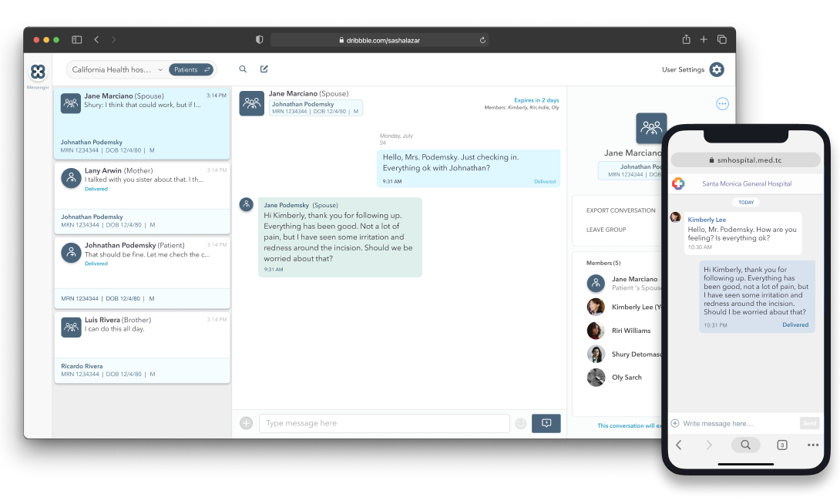Image resolution: width=840 pixels, height=504 pixels.
Task: Click group avatar in conversation header
Action: click(x=251, y=103)
